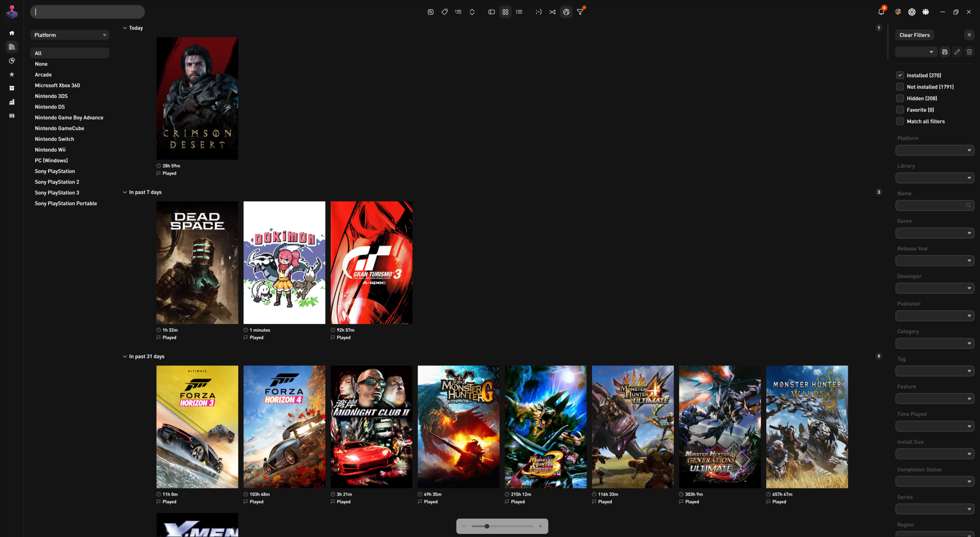Screen dimensions: 980x537
Task: Save the filter preset with disk icon
Action: coord(945,52)
